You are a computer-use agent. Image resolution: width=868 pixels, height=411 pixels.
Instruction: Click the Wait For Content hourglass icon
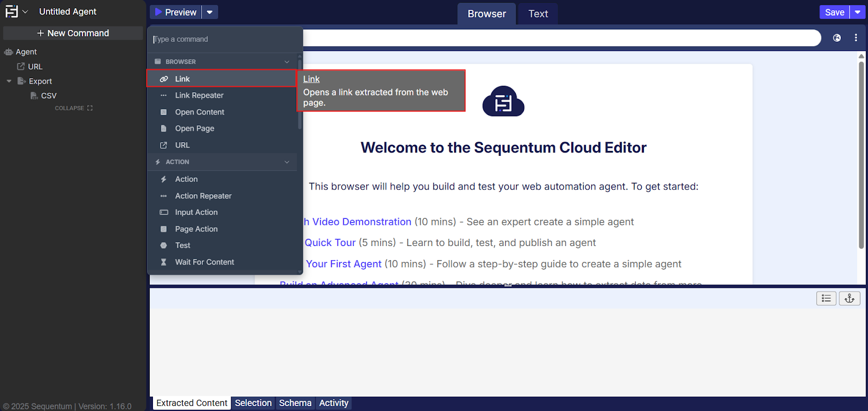pos(164,262)
